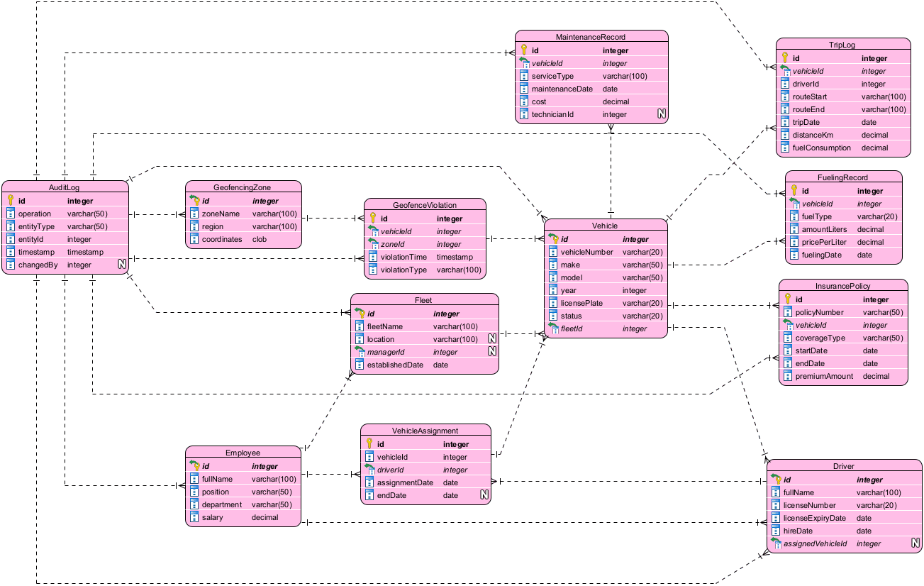Click the key icon next to TripLog id
Image resolution: width=924 pixels, height=586 pixels.
click(785, 58)
